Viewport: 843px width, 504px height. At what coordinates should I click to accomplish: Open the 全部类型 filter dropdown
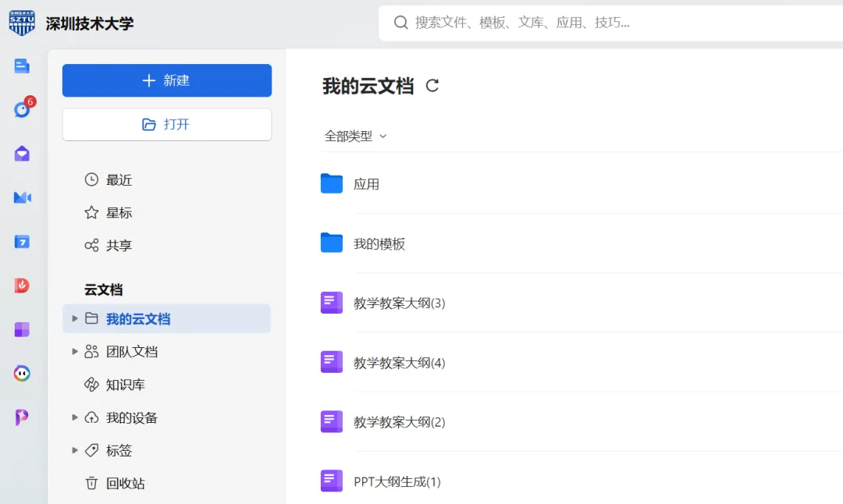point(355,136)
